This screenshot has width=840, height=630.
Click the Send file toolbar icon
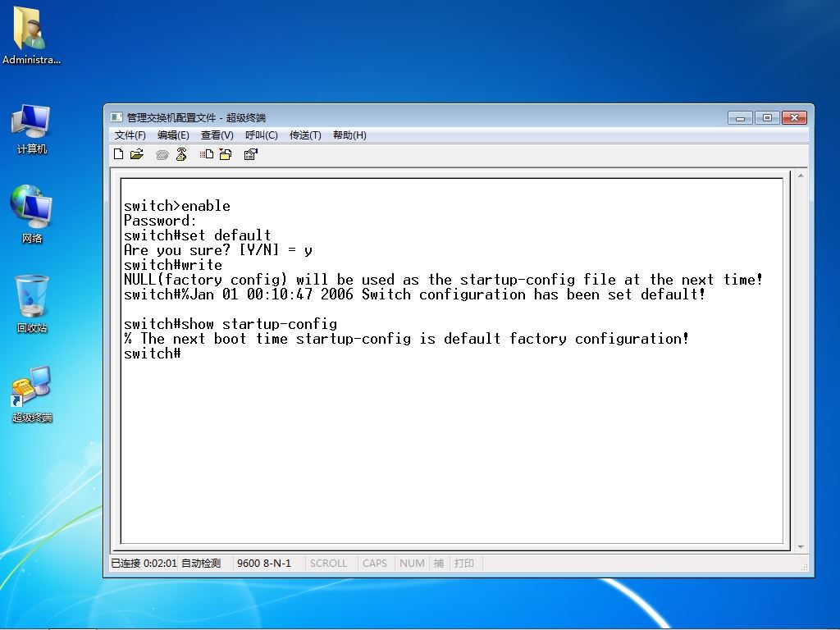tap(206, 154)
